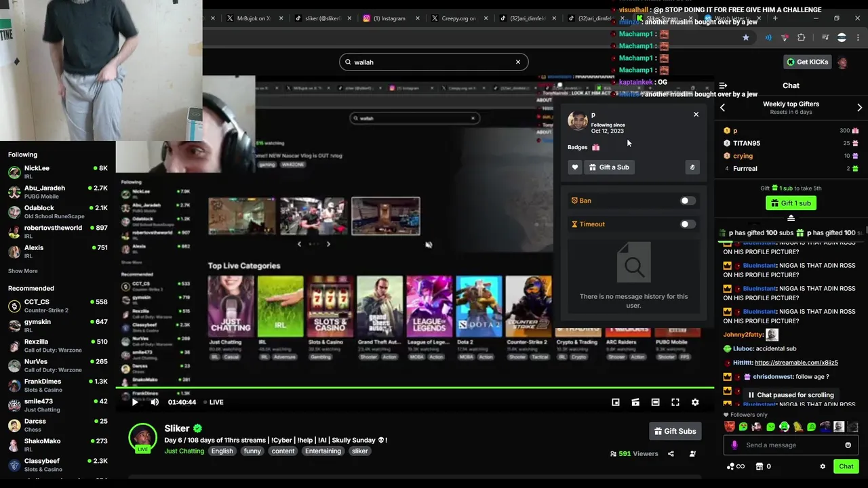Click the Gift a Sub button
The width and height of the screenshot is (868, 488).
(609, 167)
